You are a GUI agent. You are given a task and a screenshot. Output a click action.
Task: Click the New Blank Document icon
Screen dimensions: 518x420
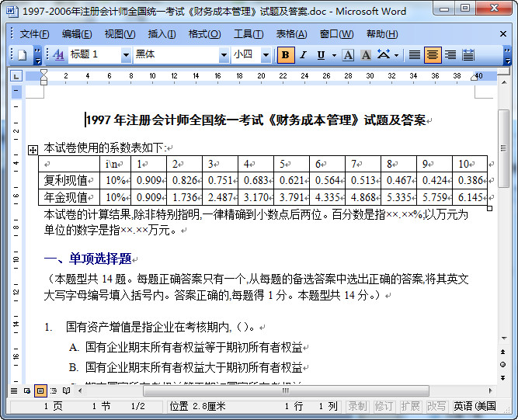pyautogui.click(x=22, y=55)
